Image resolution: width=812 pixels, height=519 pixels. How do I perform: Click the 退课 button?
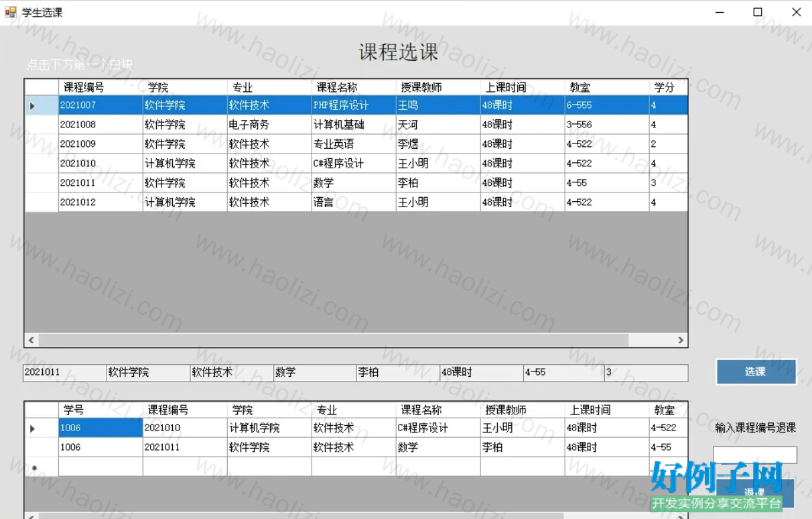tap(756, 493)
